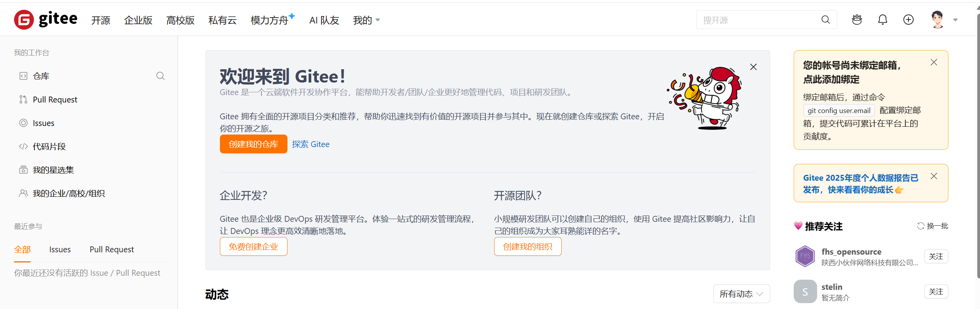980x309 pixels.
Task: Click the Issues circle icon in sidebar
Action: (x=23, y=123)
